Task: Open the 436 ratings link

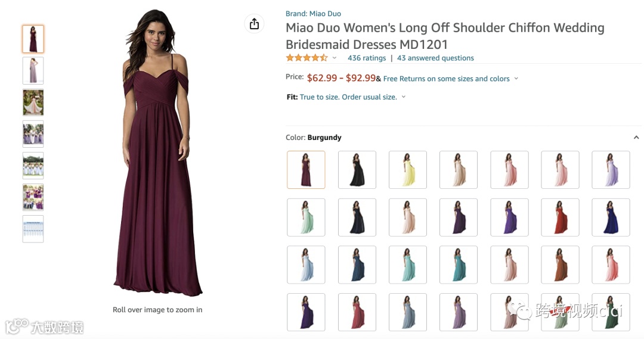Action: (367, 58)
